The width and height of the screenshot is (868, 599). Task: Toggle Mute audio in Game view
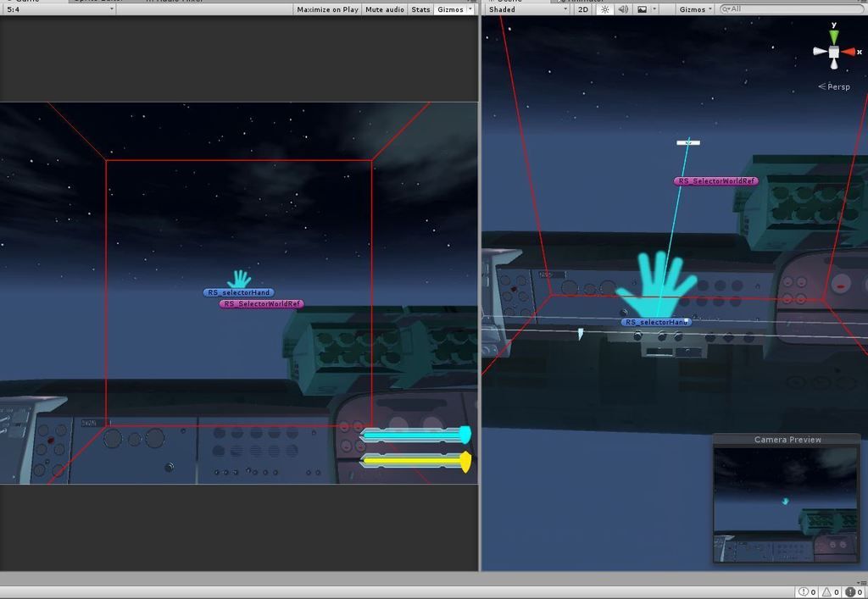[385, 9]
